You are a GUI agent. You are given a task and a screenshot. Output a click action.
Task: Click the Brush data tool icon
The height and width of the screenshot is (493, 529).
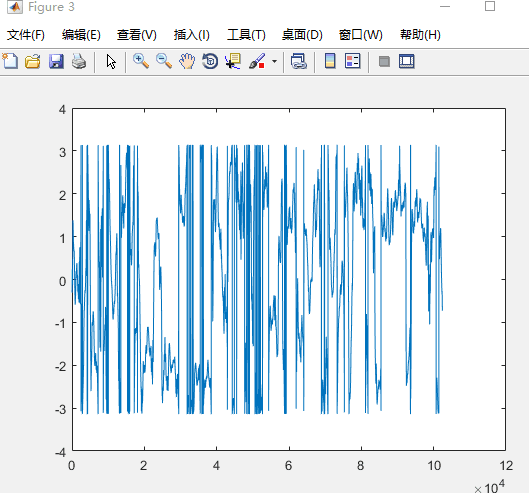(257, 61)
